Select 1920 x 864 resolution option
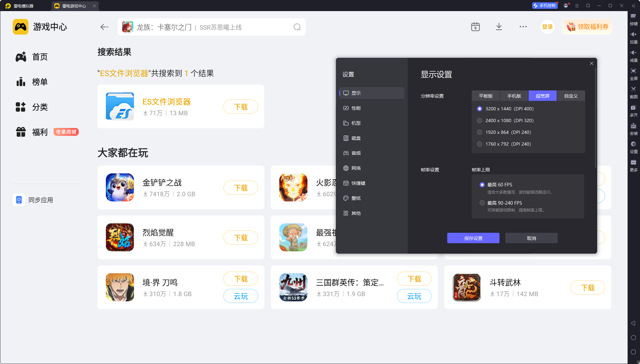640x364 pixels. click(x=480, y=132)
